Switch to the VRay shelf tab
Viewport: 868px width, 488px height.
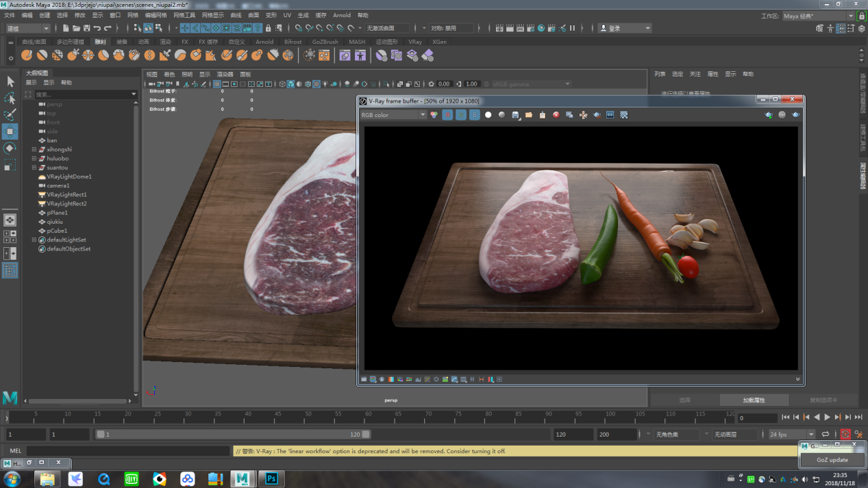tap(415, 42)
